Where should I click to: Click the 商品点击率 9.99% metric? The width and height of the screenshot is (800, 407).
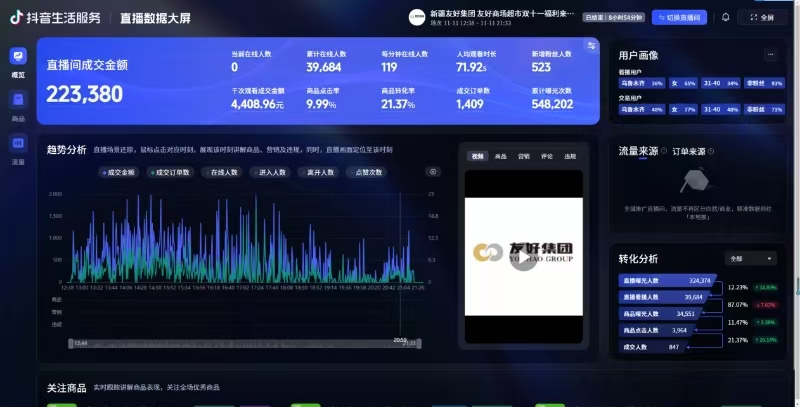(323, 98)
